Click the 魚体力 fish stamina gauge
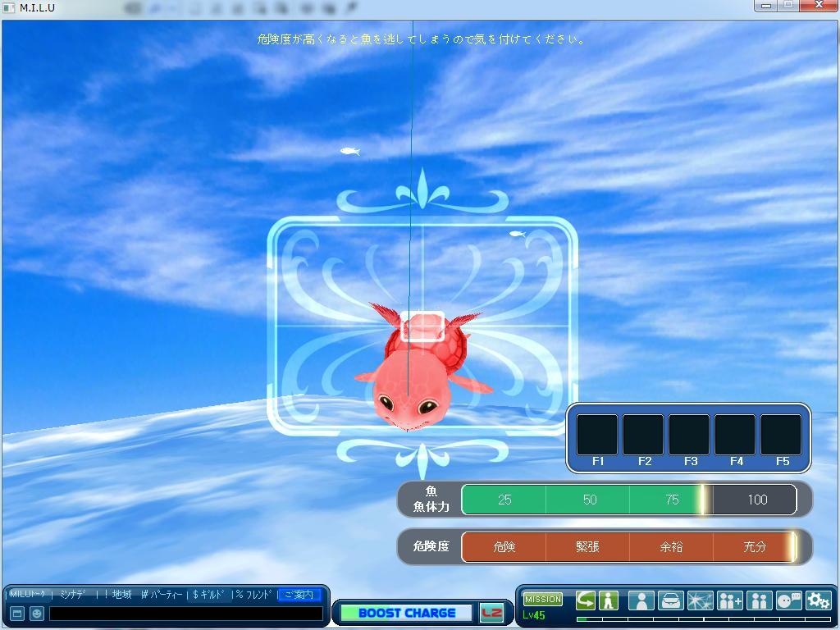This screenshot has width=840, height=630. 628,500
